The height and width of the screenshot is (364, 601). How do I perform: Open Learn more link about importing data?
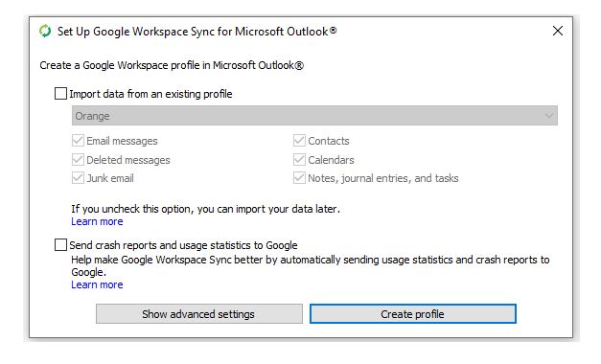97,221
